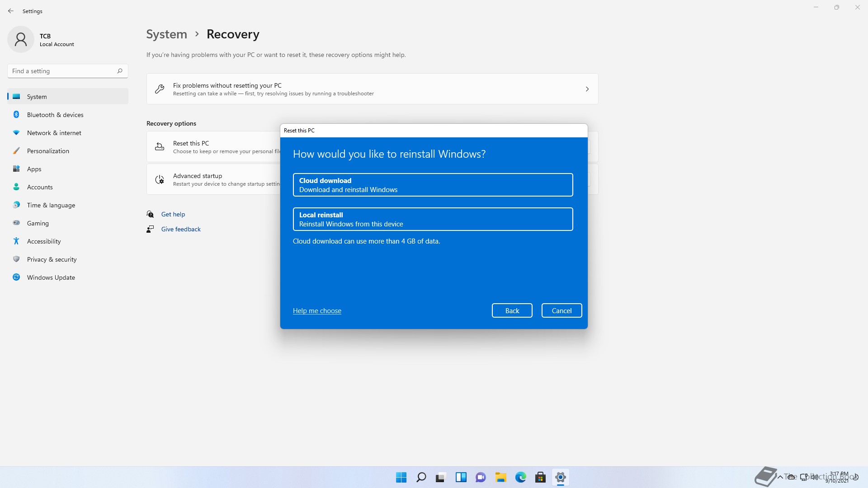Open Give feedback link
Image resolution: width=868 pixels, height=488 pixels.
click(181, 229)
